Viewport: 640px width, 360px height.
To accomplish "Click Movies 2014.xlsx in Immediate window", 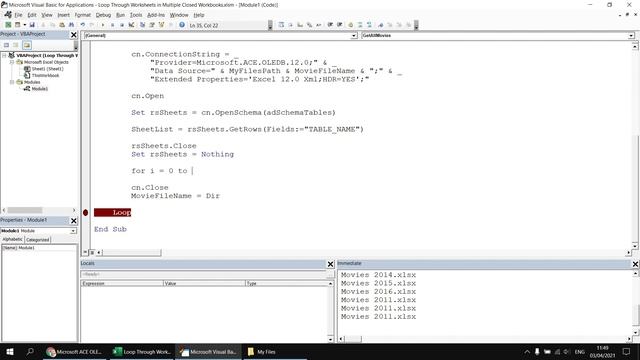I will click(378, 275).
